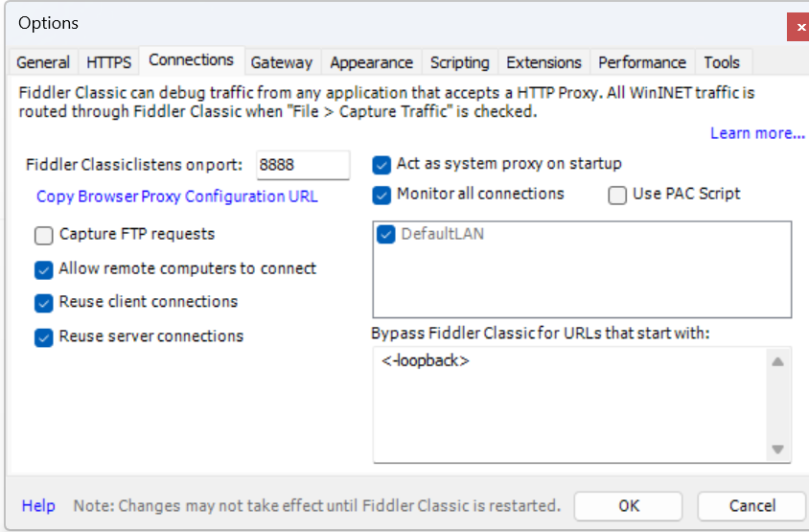Click the bypass list scroll down arrow
The height and width of the screenshot is (532, 809).
pyautogui.click(x=778, y=450)
